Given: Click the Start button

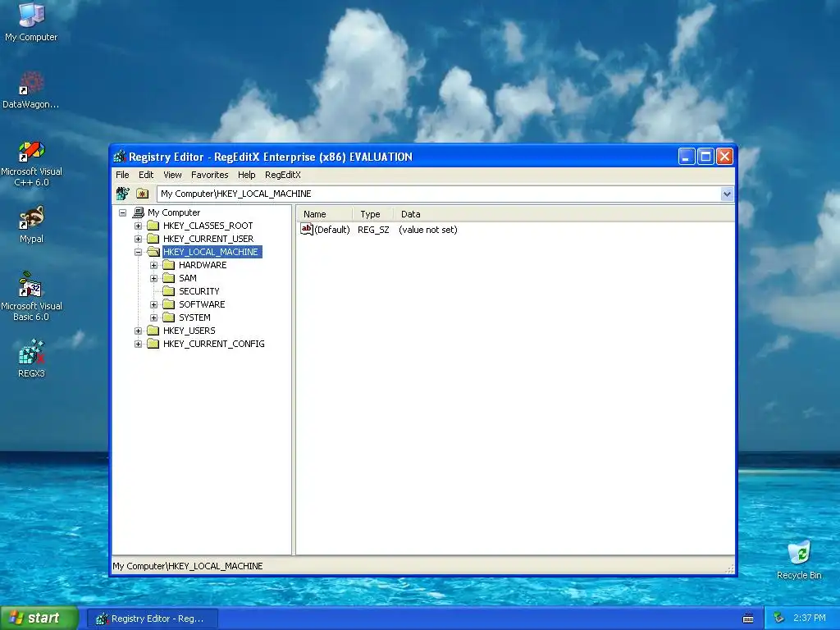Looking at the screenshot, I should [x=39, y=618].
